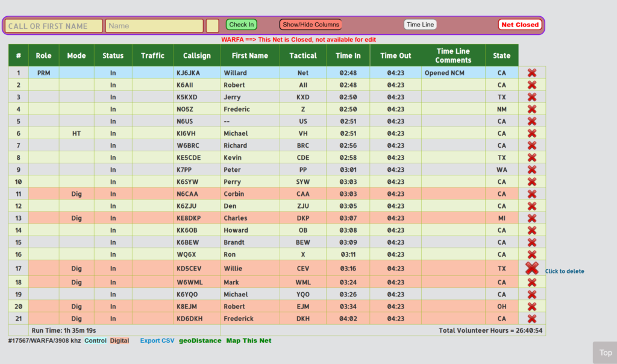Click the Top button to scroll up
This screenshot has height=364, width=617.
tap(605, 353)
